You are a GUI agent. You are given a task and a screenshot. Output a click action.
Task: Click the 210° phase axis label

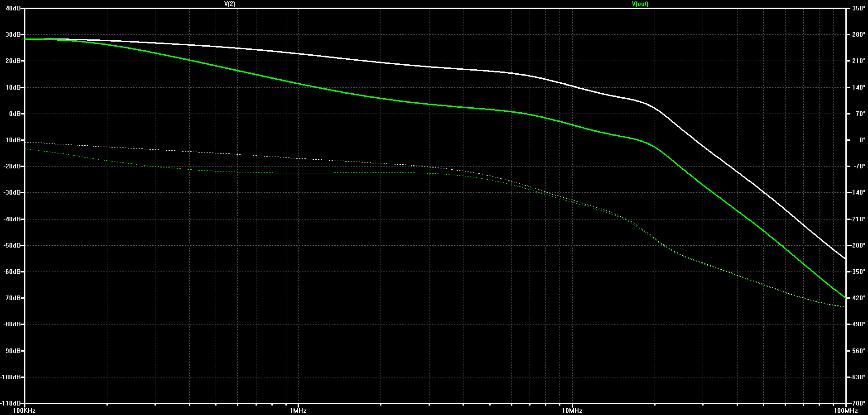pyautogui.click(x=858, y=61)
